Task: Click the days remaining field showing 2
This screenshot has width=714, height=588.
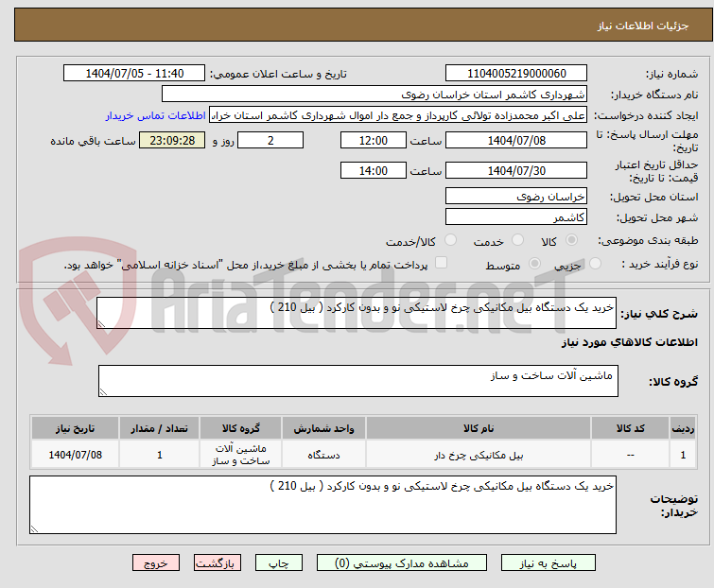Action: [270, 140]
